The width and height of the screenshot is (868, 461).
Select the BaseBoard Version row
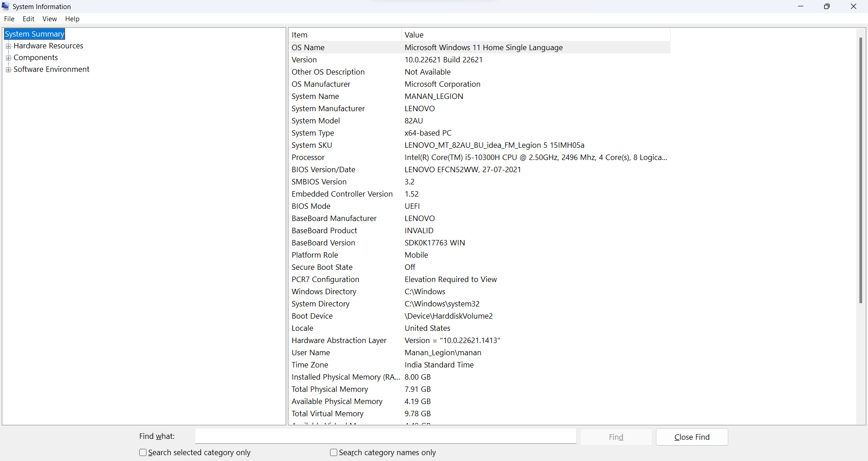[479, 243]
